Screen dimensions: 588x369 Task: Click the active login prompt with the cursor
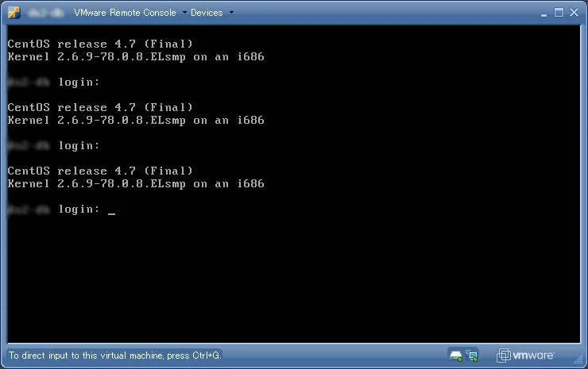coord(79,209)
